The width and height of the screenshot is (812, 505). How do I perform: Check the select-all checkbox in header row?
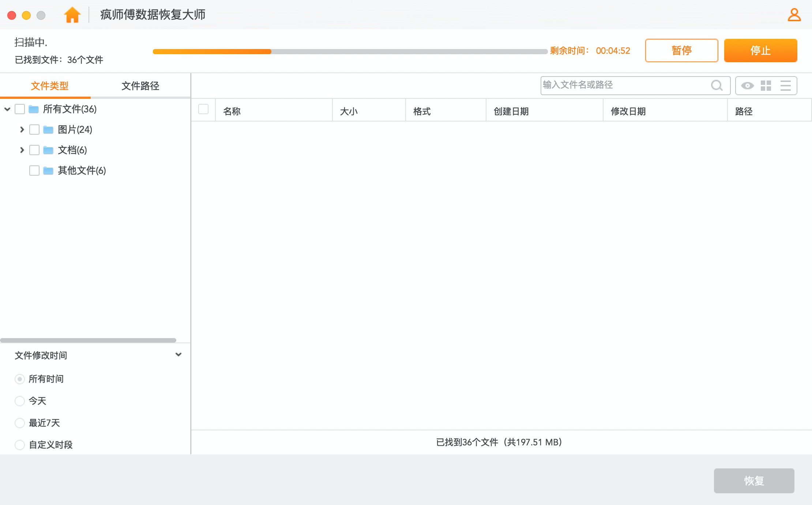pyautogui.click(x=203, y=108)
